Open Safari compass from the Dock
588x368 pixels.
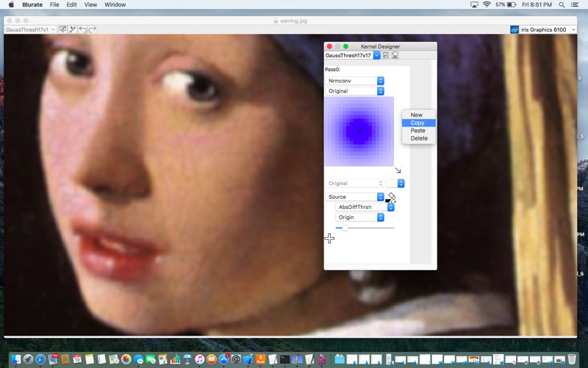click(40, 359)
